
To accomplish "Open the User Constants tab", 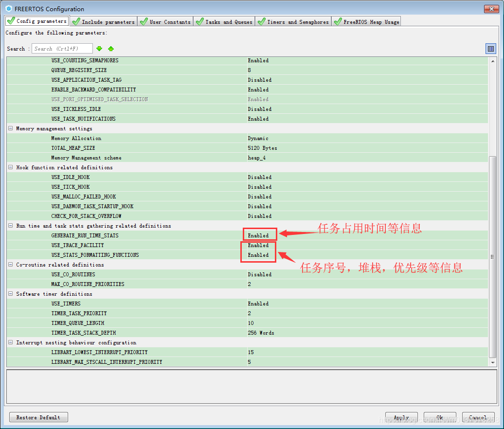I will [x=165, y=21].
